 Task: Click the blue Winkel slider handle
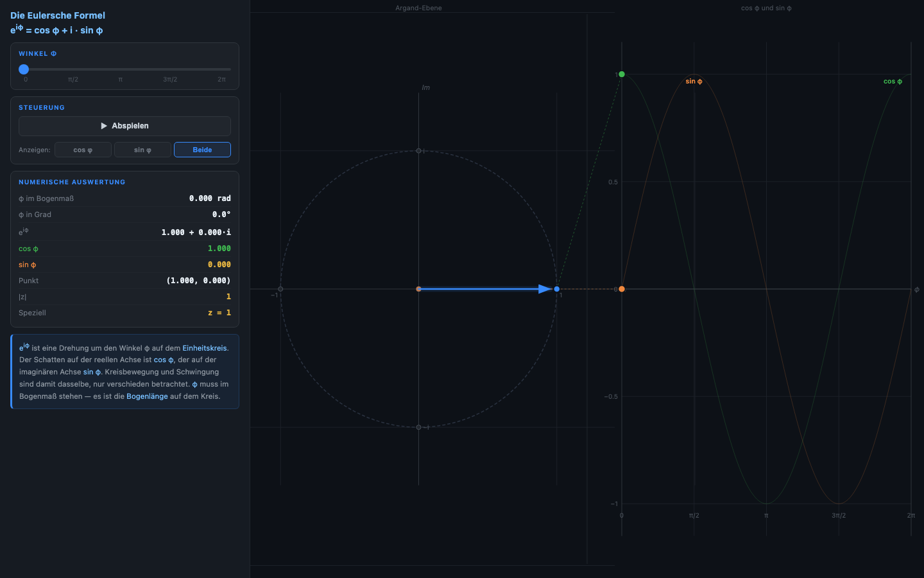click(24, 69)
